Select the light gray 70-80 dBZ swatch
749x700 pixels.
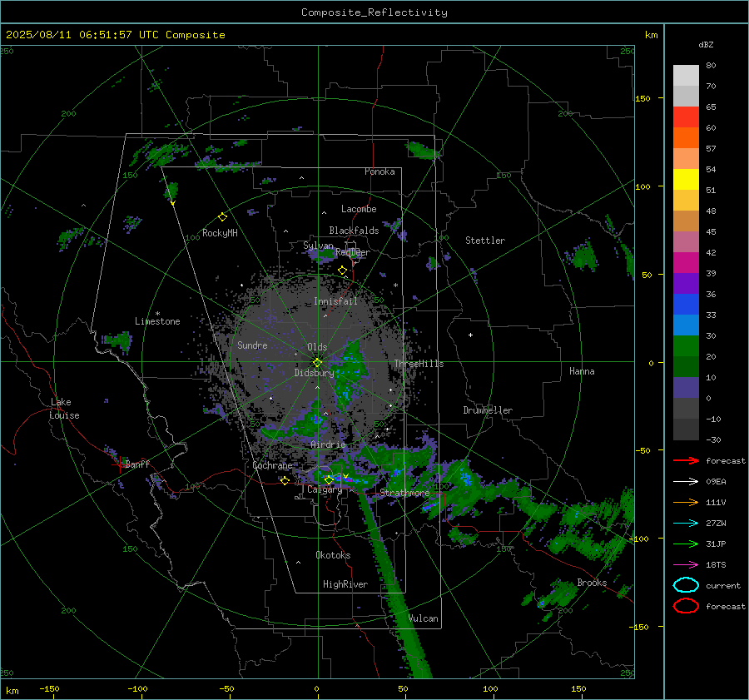(x=686, y=75)
